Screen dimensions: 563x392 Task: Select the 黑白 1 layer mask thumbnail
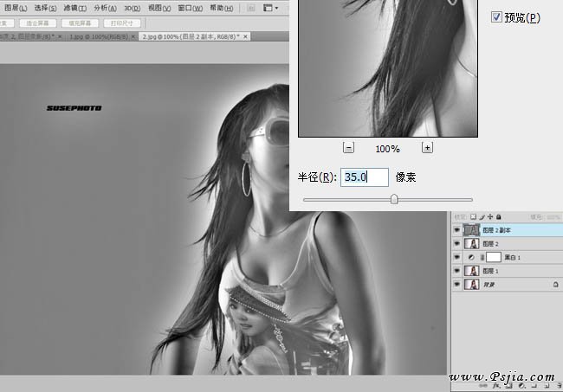pos(494,257)
